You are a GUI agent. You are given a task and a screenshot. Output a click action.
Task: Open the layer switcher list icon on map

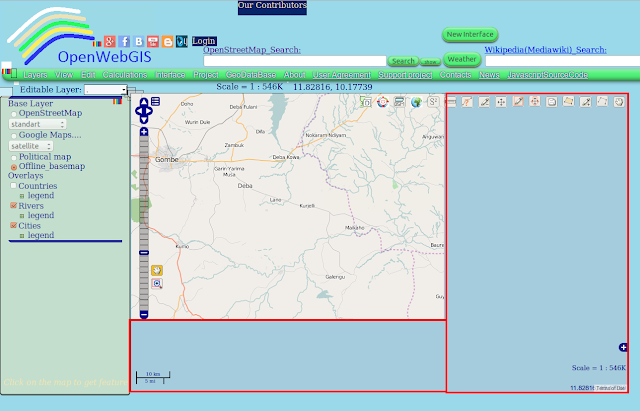[156, 101]
